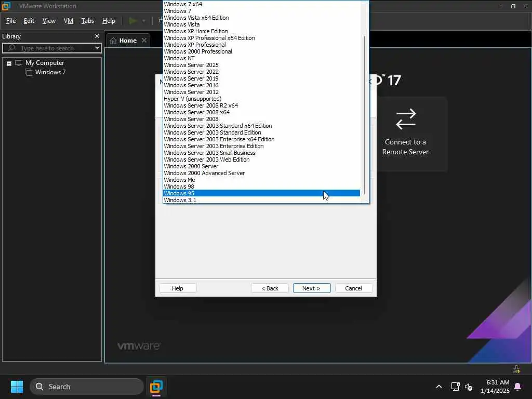Screen dimensions: 532x399
Task: Open Help for the wizard
Action: click(178, 288)
